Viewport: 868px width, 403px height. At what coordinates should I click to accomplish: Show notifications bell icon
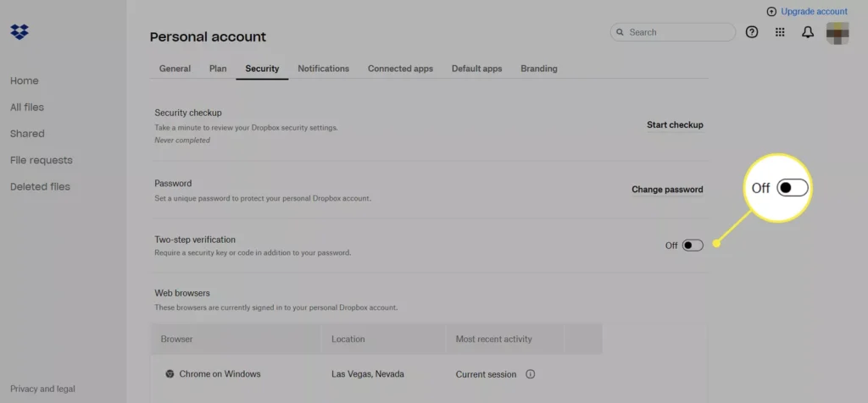tap(808, 32)
